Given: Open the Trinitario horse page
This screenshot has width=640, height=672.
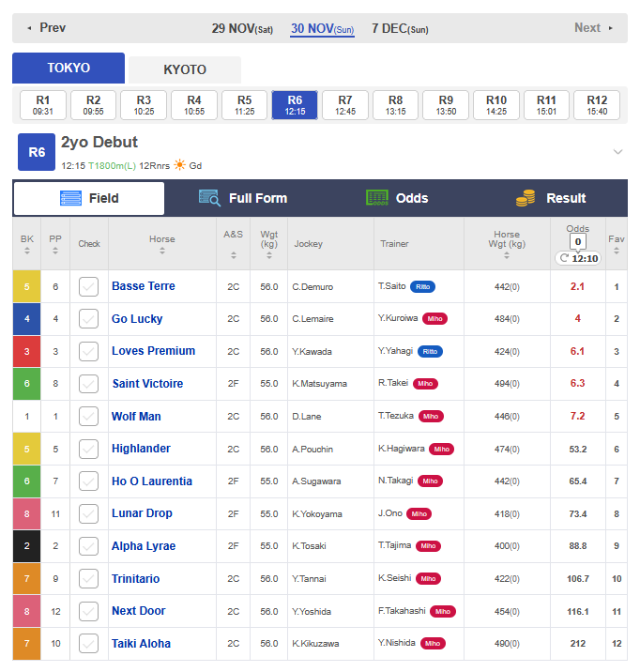Looking at the screenshot, I should [136, 579].
